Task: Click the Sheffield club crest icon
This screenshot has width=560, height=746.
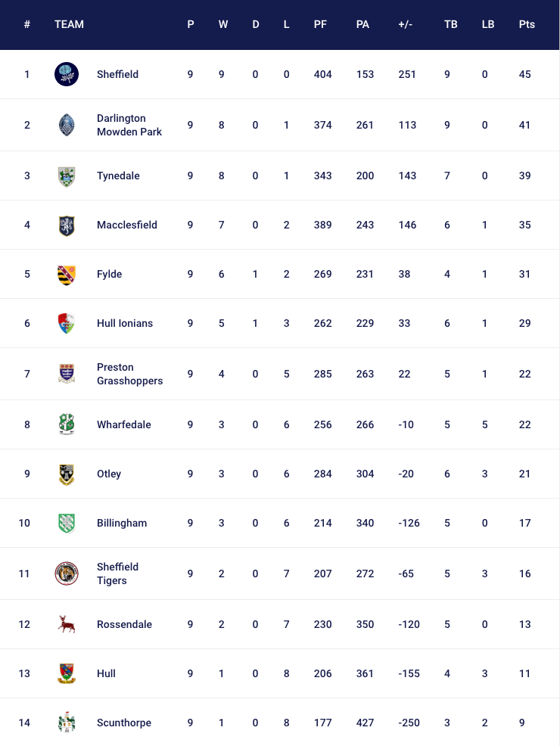Action: click(67, 74)
